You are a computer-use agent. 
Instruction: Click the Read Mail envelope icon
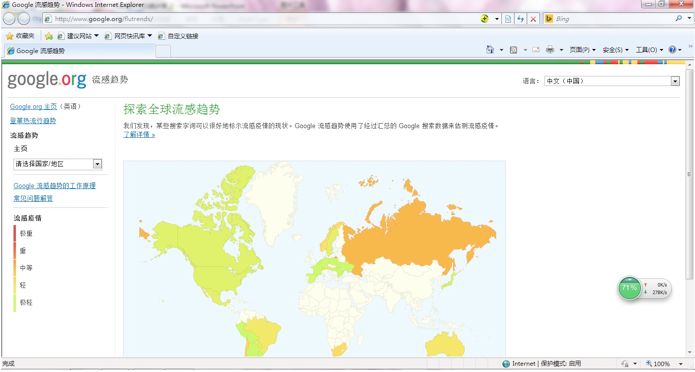click(x=536, y=50)
